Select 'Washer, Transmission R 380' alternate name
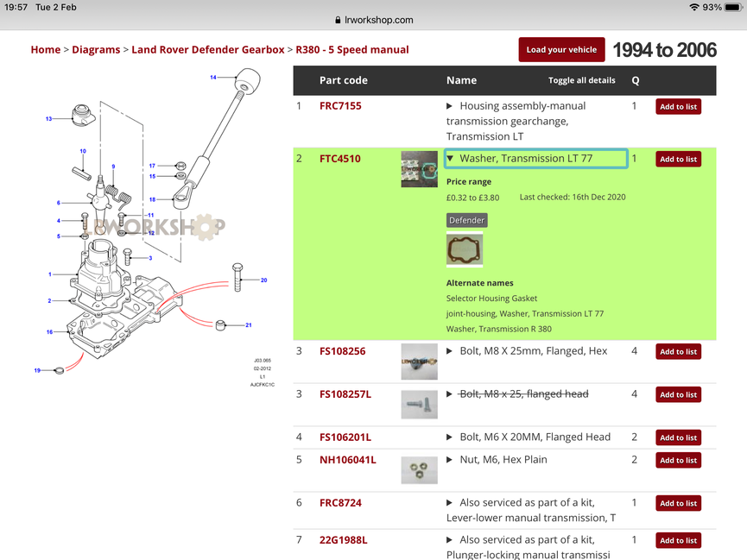The height and width of the screenshot is (560, 747). (499, 329)
